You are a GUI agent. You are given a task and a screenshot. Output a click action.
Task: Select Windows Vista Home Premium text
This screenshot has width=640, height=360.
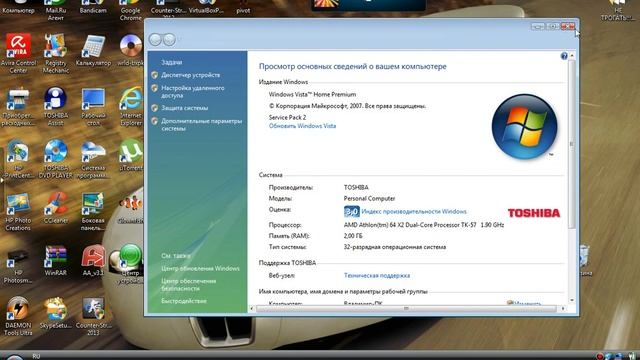coord(312,94)
